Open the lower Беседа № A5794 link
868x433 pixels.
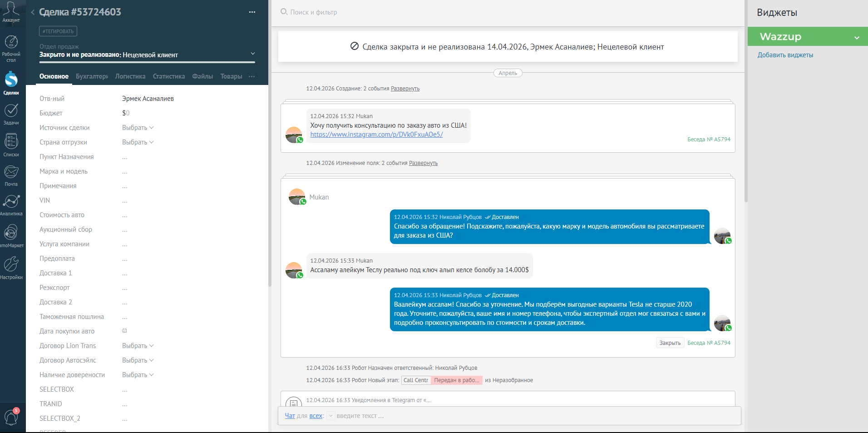pyautogui.click(x=709, y=343)
